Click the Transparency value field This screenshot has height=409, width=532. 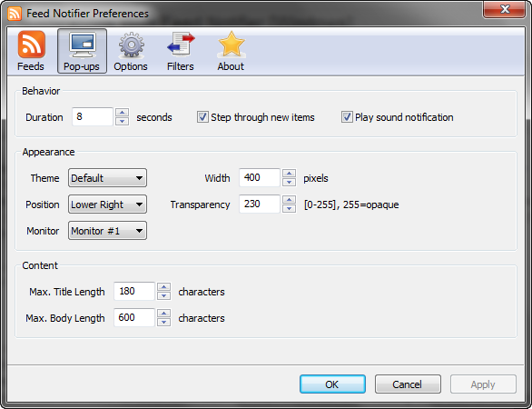(x=260, y=204)
